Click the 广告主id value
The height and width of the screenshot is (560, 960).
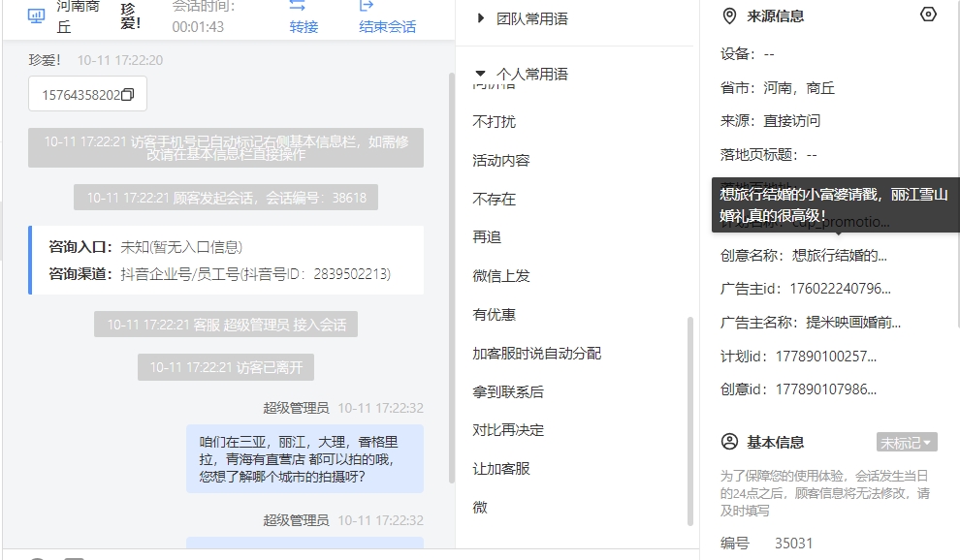click(841, 289)
